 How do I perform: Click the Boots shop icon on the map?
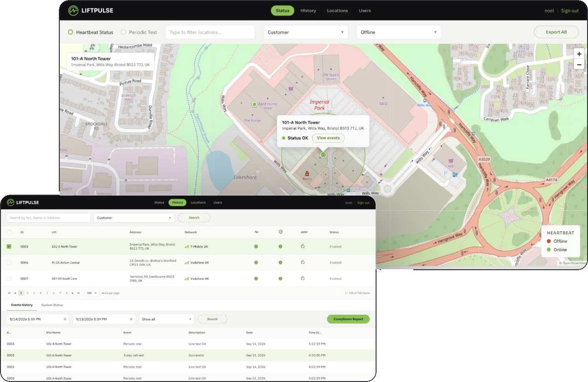pyautogui.click(x=306, y=173)
